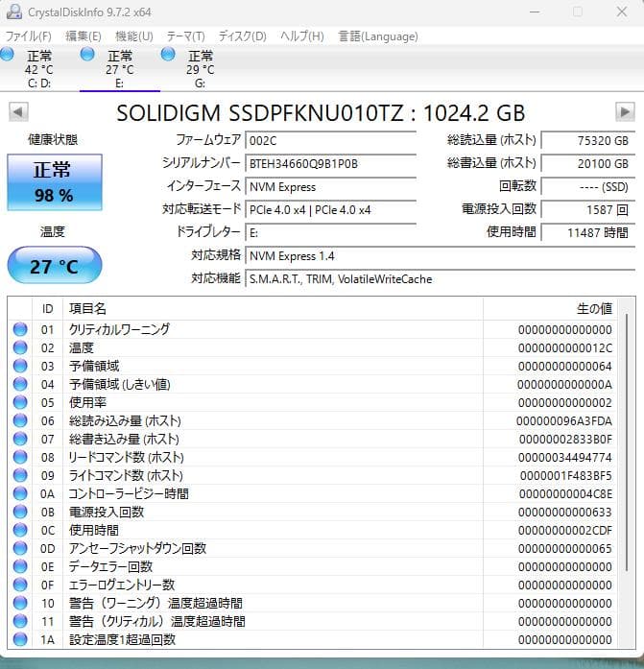This screenshot has width=644, height=669.
Task: Go to previous disk with left arrow
Action: [x=18, y=112]
